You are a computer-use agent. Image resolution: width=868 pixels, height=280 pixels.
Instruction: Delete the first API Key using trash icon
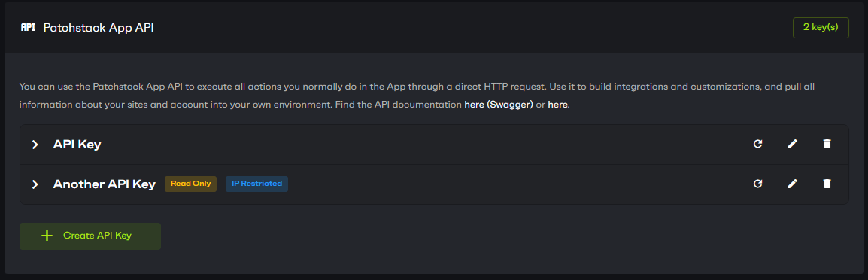click(827, 145)
